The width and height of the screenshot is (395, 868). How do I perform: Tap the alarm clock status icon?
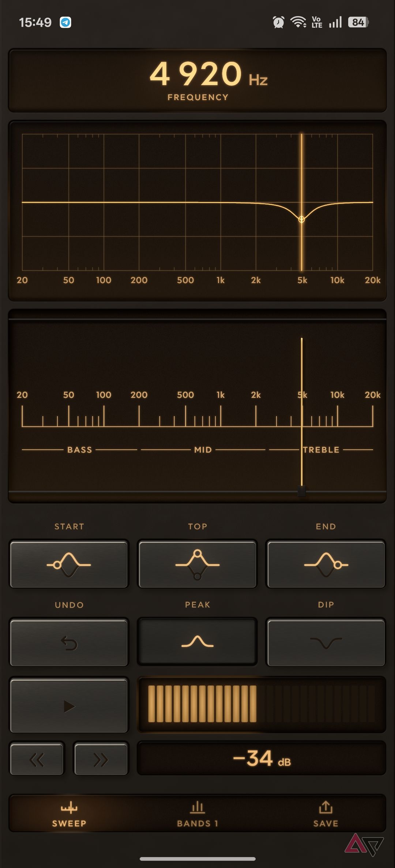tap(279, 22)
